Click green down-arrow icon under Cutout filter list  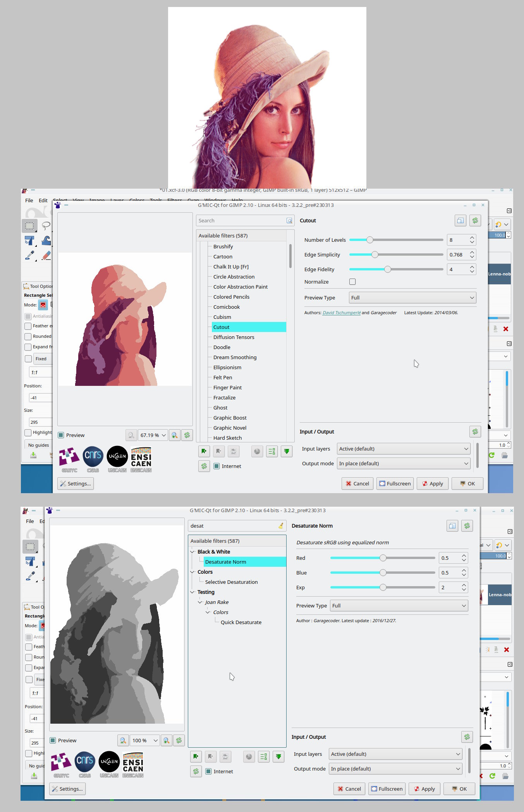pyautogui.click(x=287, y=451)
